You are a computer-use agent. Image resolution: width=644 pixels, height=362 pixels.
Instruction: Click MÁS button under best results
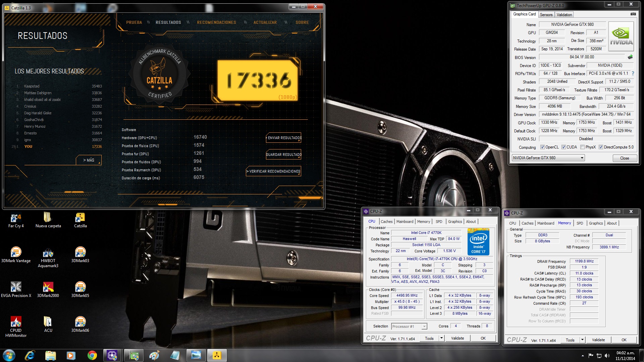(89, 160)
